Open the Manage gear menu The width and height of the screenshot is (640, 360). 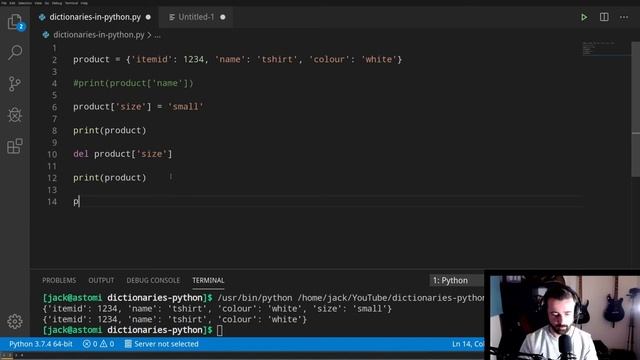15,321
